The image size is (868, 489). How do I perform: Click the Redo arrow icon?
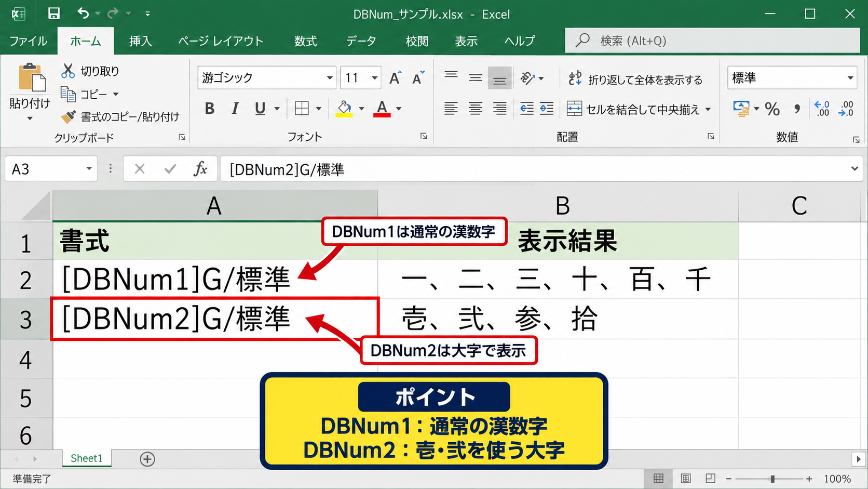(113, 14)
